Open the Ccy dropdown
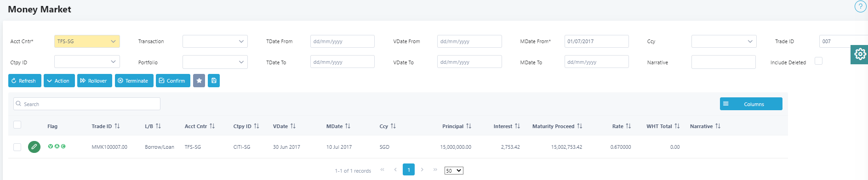This screenshot has height=180, width=868. (724, 41)
